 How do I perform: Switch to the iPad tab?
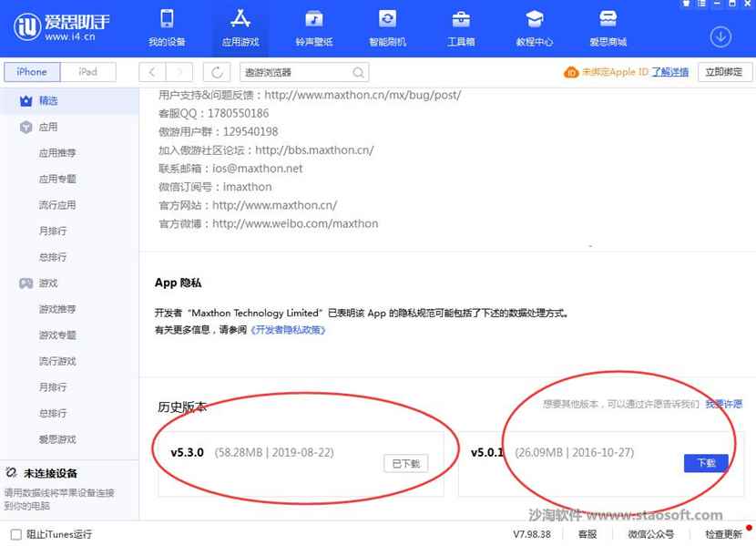point(87,72)
